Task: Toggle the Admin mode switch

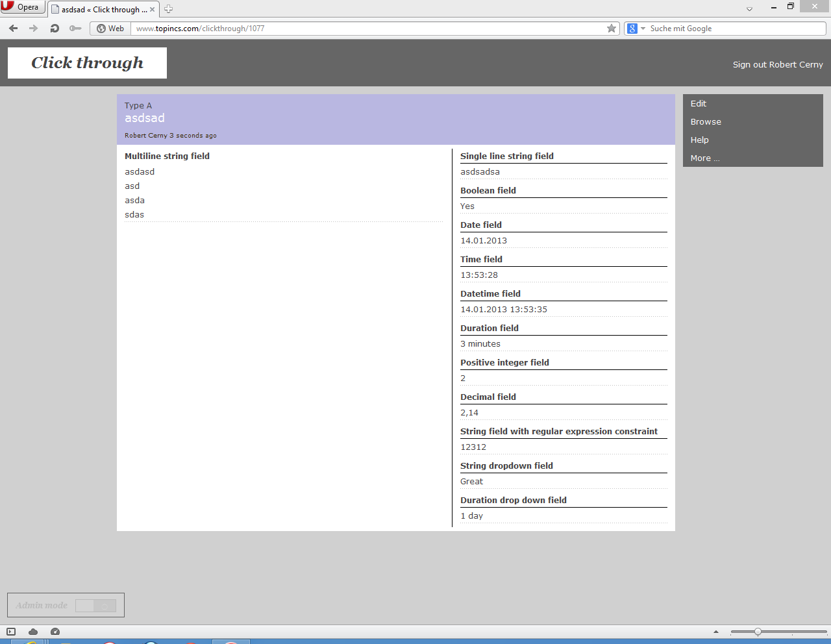Action: click(95, 606)
